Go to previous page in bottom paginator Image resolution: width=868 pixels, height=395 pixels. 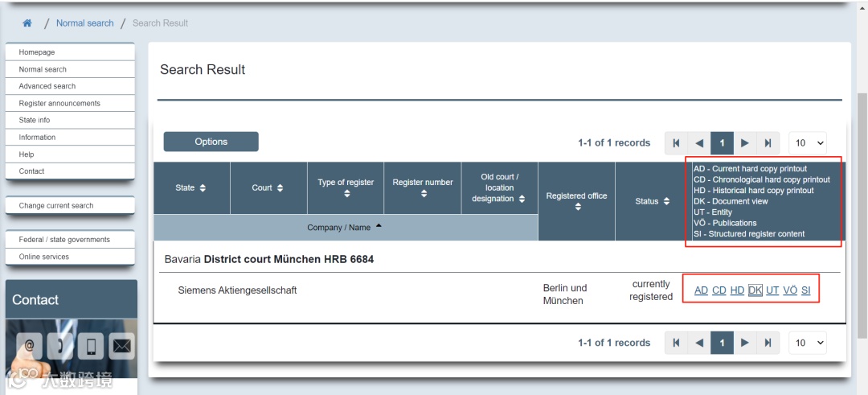(699, 343)
